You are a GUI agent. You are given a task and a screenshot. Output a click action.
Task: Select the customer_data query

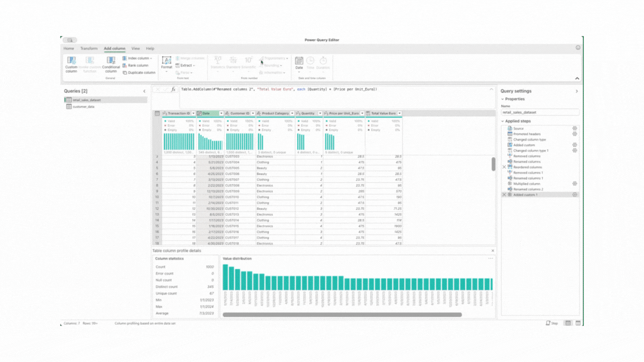83,107
